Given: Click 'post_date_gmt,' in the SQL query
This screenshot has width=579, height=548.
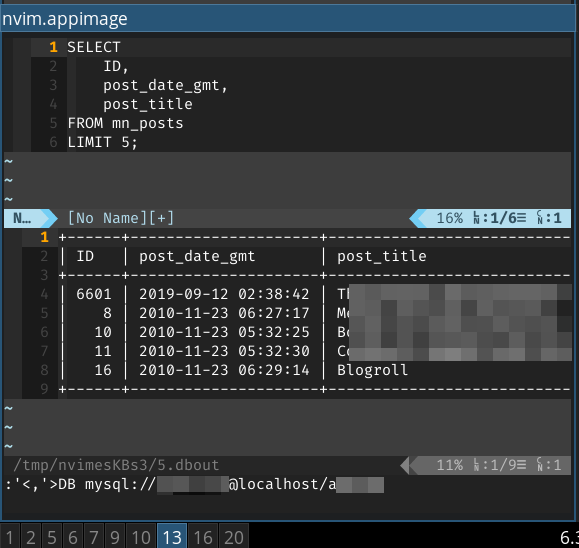Looking at the screenshot, I should [x=165, y=86].
